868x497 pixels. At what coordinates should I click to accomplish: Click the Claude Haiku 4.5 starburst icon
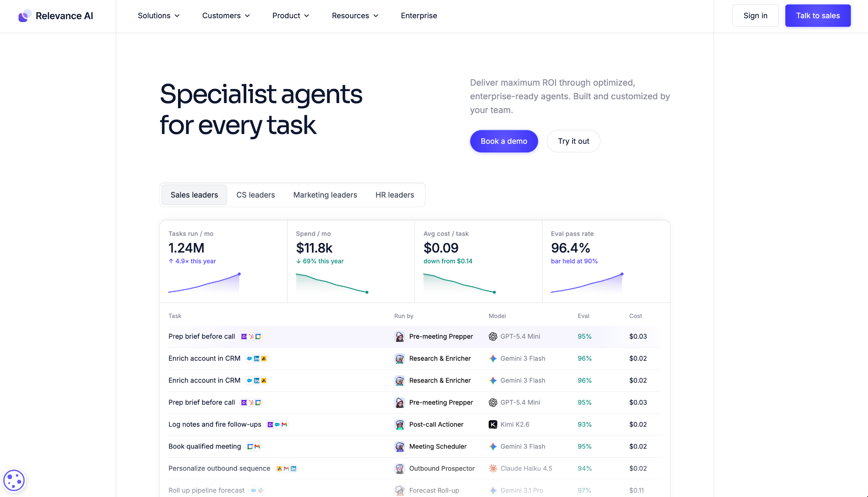pos(493,469)
